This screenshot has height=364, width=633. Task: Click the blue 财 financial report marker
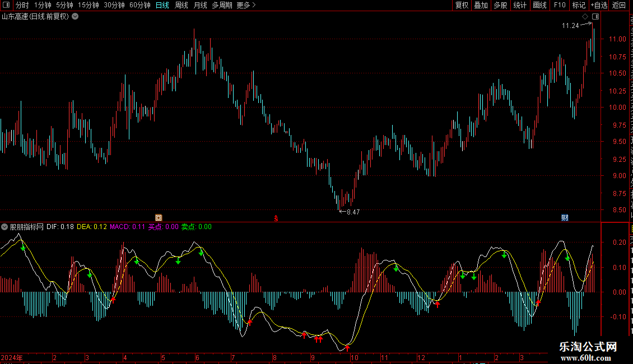click(565, 218)
